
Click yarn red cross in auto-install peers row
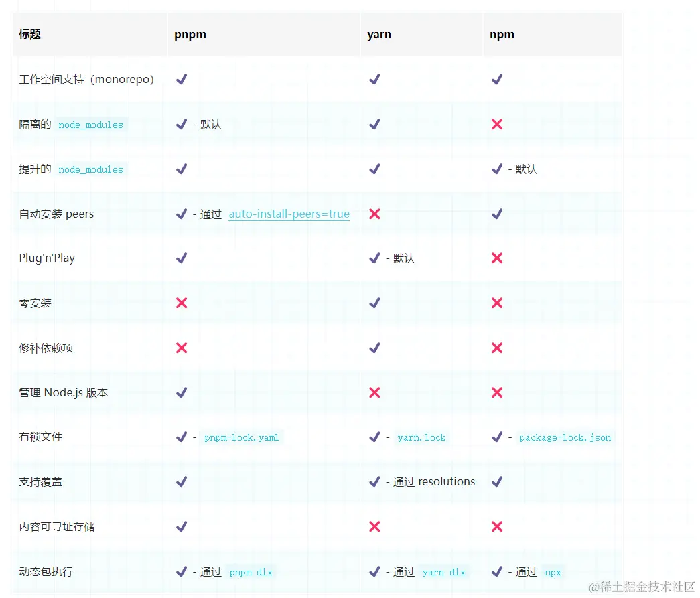click(x=374, y=214)
